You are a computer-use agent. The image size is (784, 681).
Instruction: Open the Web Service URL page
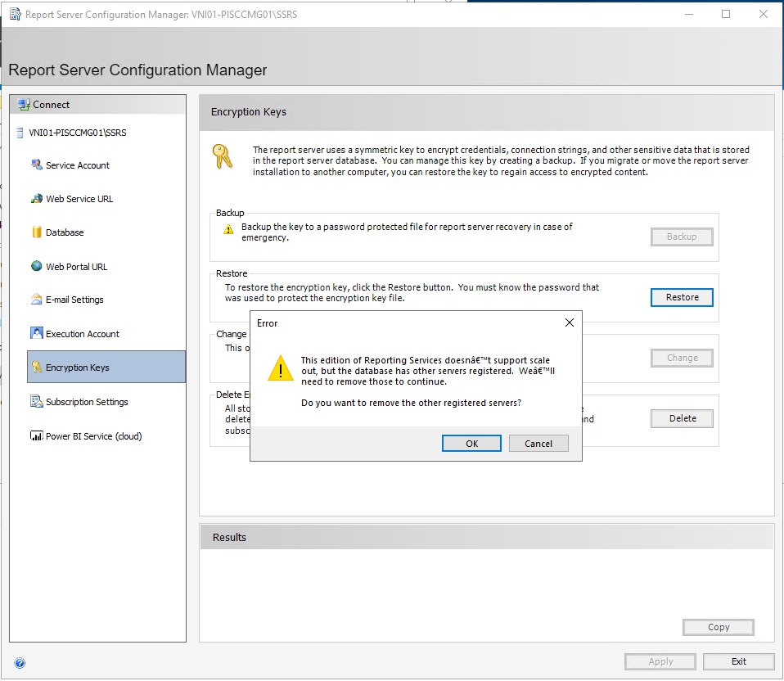79,199
